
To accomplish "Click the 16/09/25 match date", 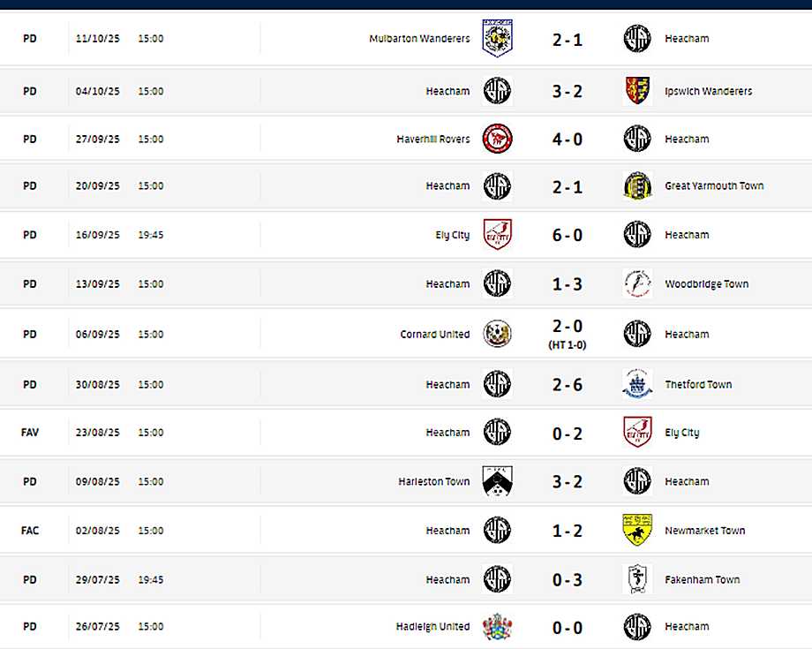I will 97,236.
